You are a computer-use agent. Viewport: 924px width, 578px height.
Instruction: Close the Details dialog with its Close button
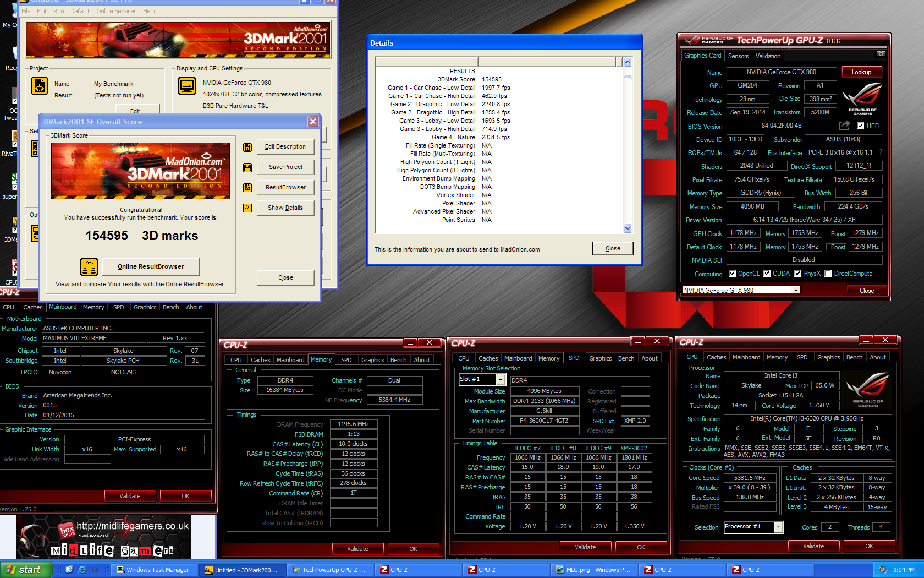click(613, 248)
